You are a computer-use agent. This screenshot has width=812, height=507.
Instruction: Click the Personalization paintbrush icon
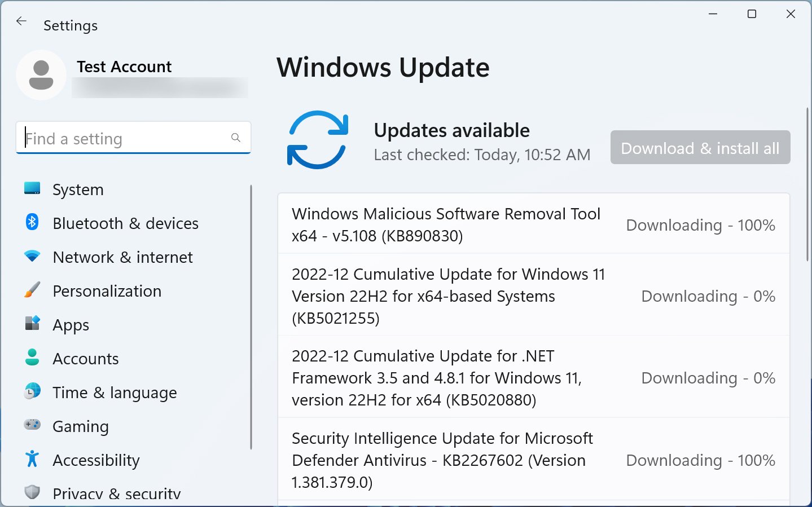[32, 290]
